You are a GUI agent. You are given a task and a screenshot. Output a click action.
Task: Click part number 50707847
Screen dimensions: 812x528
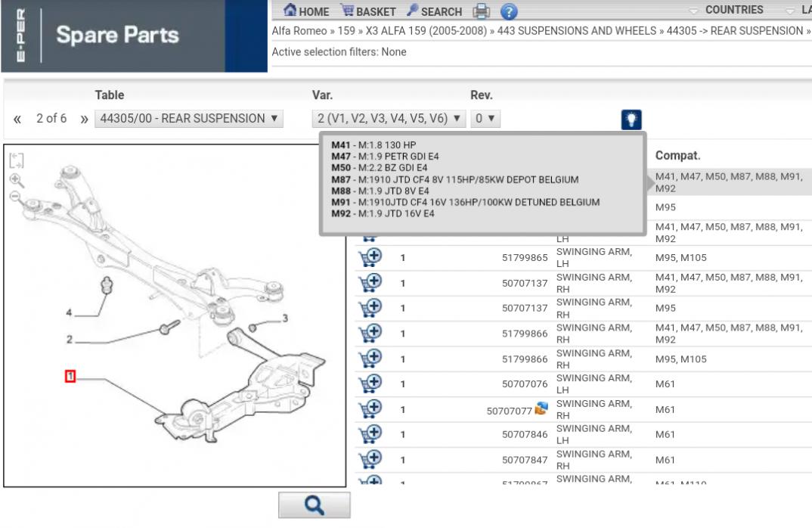[x=525, y=460]
